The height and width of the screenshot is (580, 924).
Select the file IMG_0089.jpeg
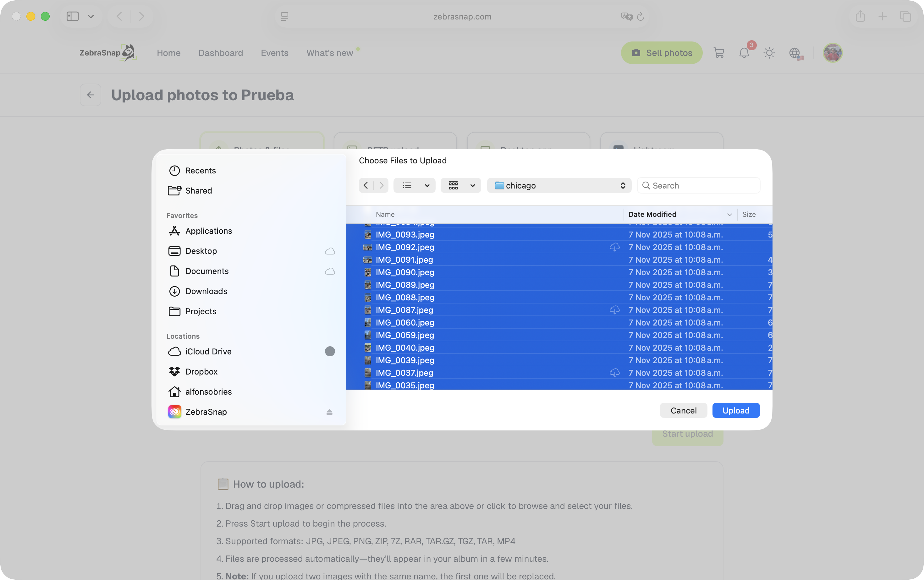click(x=559, y=285)
